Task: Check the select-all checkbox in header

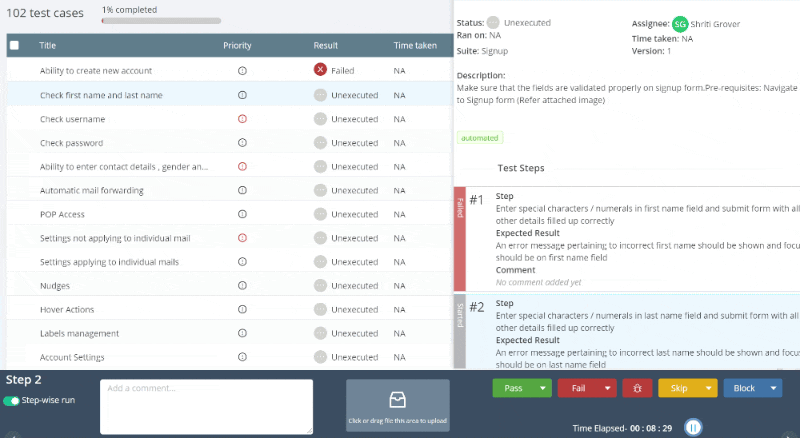Action: [x=14, y=45]
